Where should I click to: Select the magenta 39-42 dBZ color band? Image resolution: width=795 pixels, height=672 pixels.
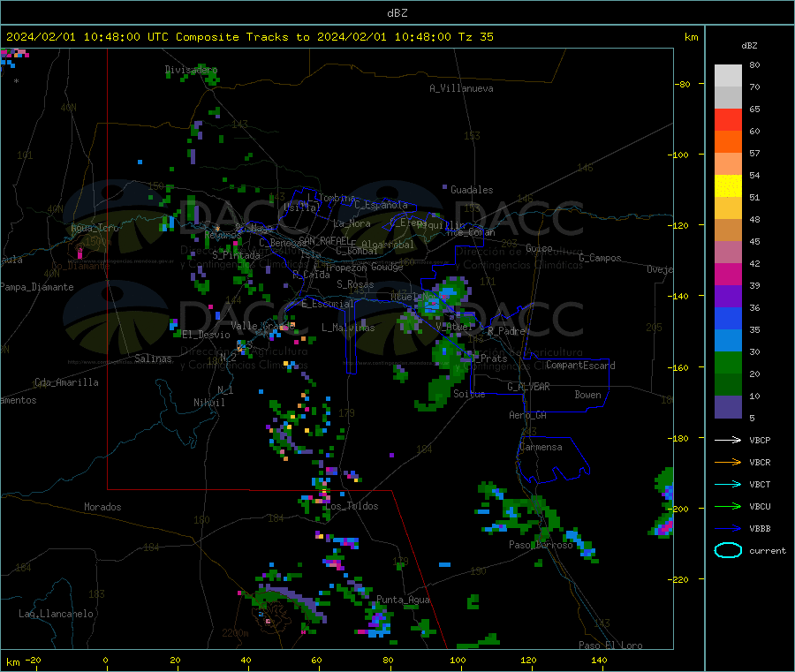coord(728,274)
